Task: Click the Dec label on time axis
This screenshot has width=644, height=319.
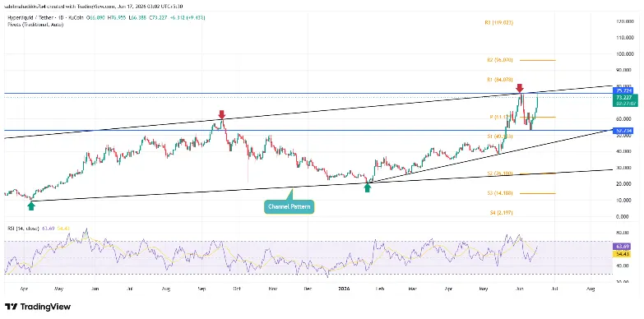Action: pyautogui.click(x=308, y=289)
